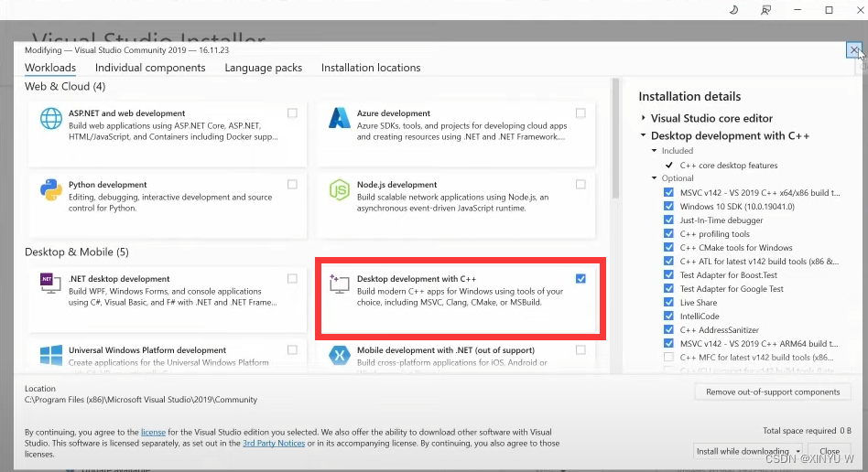Collapse the Included section

pyautogui.click(x=655, y=151)
